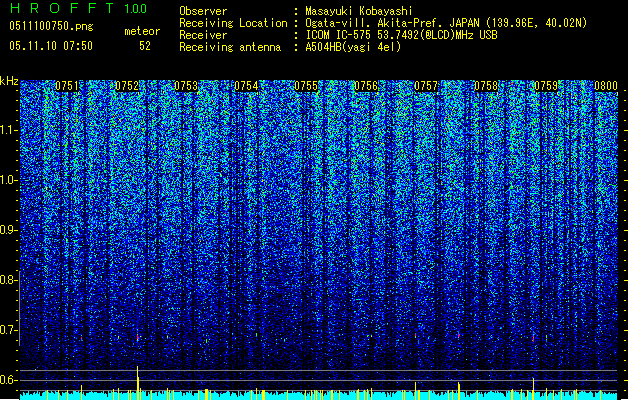Click the 0755 time marker
This screenshot has height=400, width=629.
coord(306,86)
